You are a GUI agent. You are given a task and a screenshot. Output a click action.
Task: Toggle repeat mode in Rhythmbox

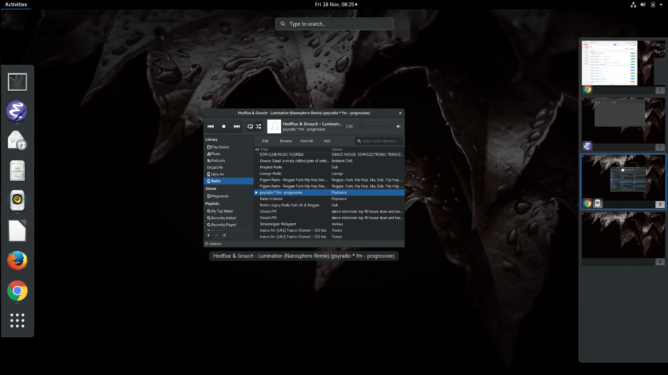click(250, 127)
